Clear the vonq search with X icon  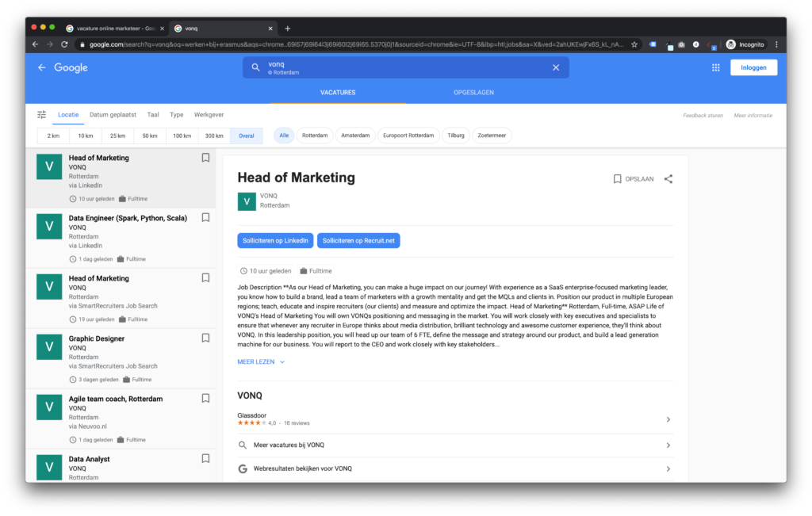coord(556,67)
